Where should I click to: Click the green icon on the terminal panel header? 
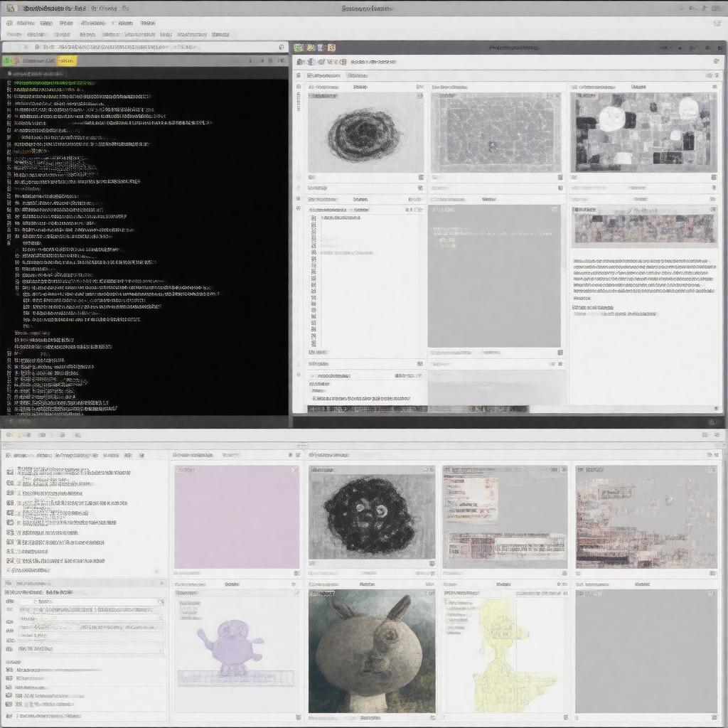tap(9, 61)
